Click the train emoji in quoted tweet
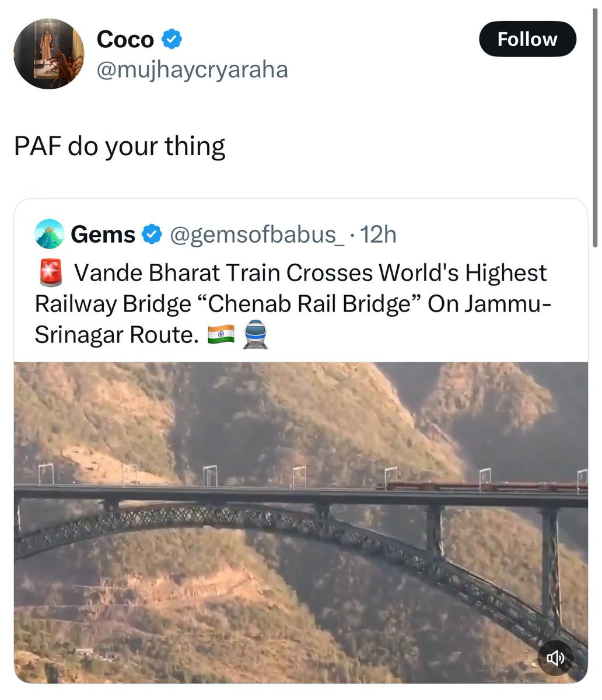This screenshot has width=602, height=700. [255, 334]
